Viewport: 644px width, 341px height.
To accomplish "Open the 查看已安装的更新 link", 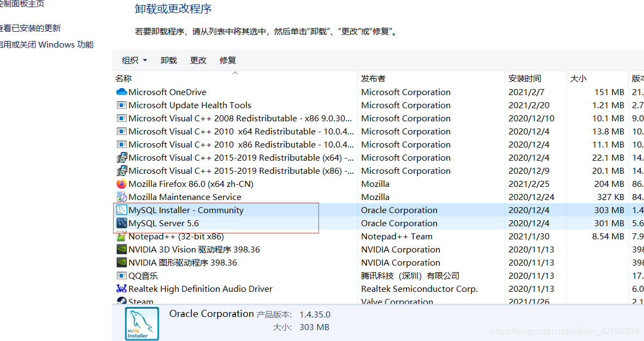I will click(x=29, y=28).
